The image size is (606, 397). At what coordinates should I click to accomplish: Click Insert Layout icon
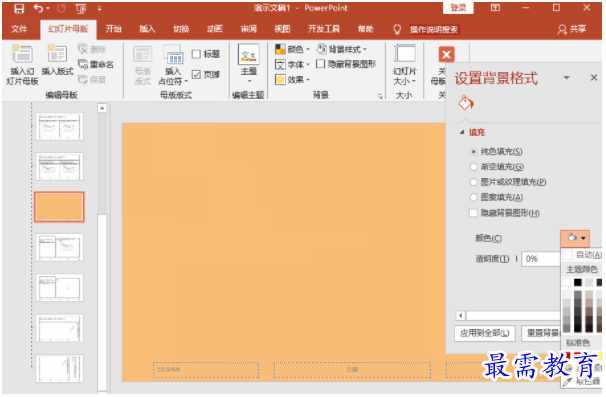point(57,54)
